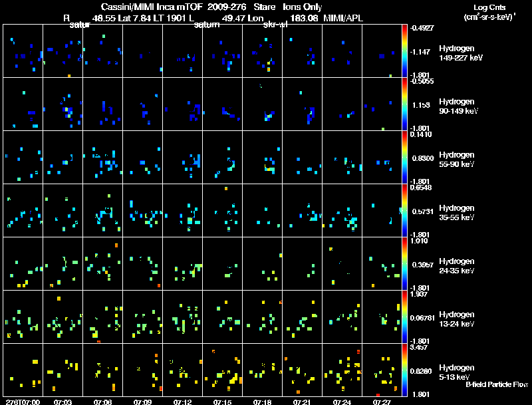Viewport: 532px width, 405px height.
Task: Click the 0.06781 colorbar midpoint value
Action: (x=422, y=318)
